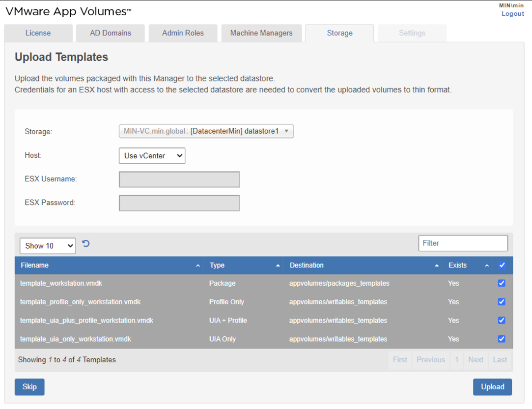This screenshot has height=409, width=532.
Task: Select template_uia_plus_profile_workstation.vmdk filename
Action: click(x=86, y=321)
